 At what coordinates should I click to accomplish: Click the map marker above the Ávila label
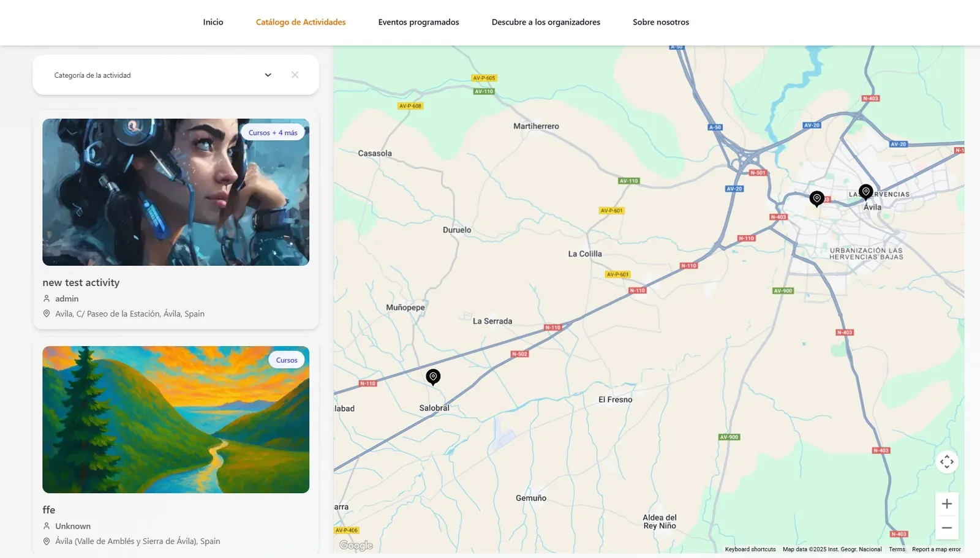865,192
